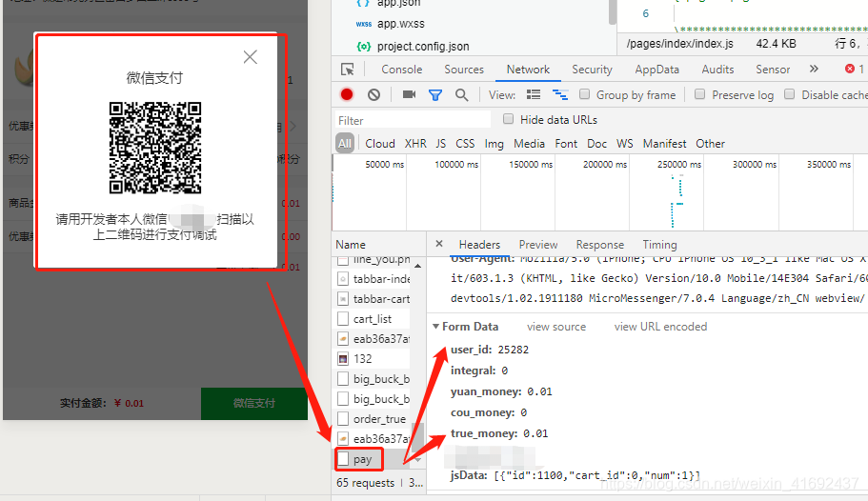This screenshot has width=868, height=501.
Task: Clear the network log with the ban icon
Action: click(x=373, y=94)
